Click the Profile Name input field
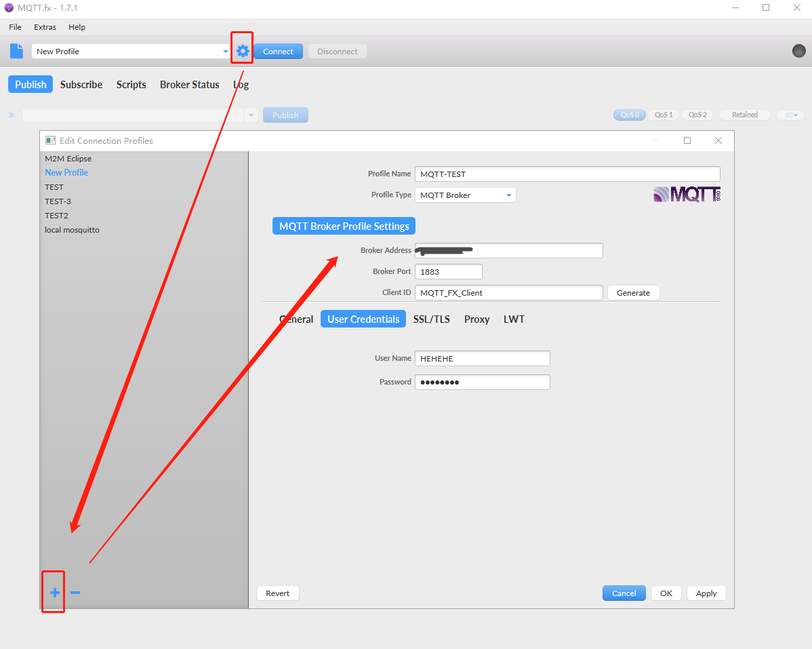The image size is (812, 649). click(567, 174)
